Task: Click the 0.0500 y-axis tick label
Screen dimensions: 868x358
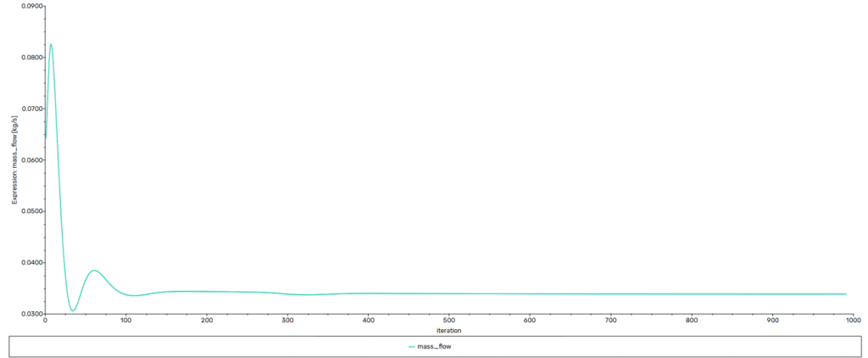Action: [29, 211]
